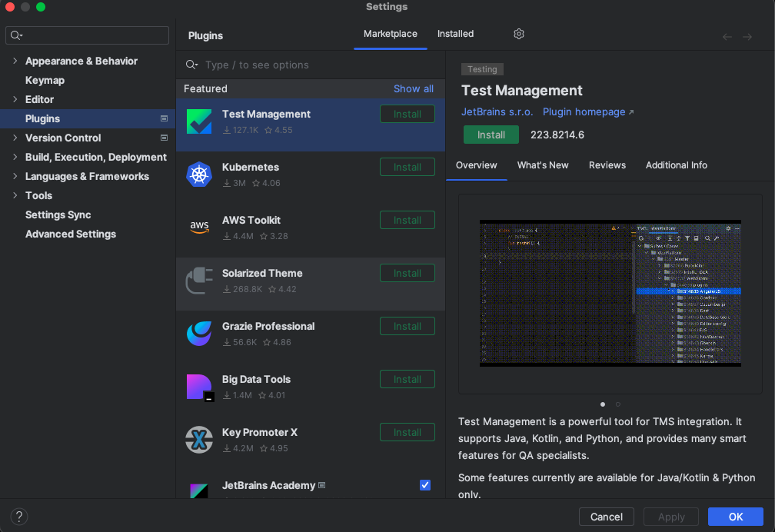Open the Plugin homepage link
The height and width of the screenshot is (532, 775).
(584, 112)
